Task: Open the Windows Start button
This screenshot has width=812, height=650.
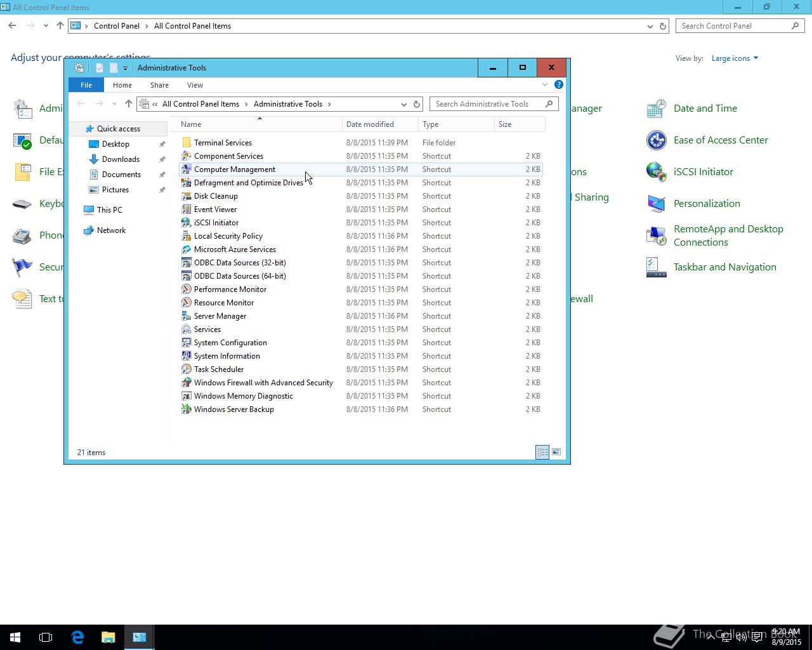Action: 15,637
